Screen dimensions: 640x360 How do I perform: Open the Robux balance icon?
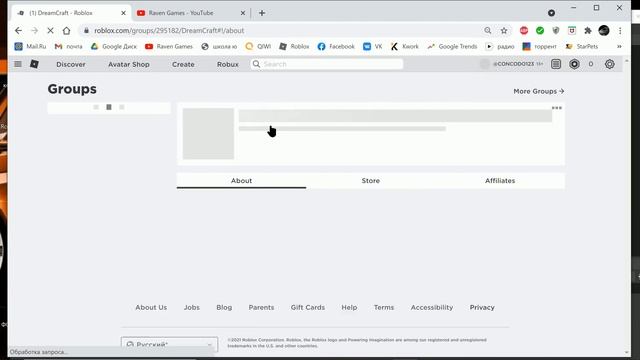[574, 64]
